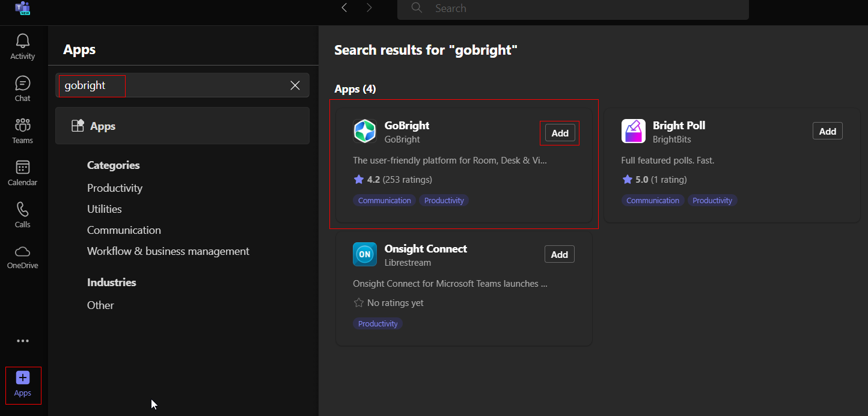Open the Calendar sidebar icon

point(23,168)
